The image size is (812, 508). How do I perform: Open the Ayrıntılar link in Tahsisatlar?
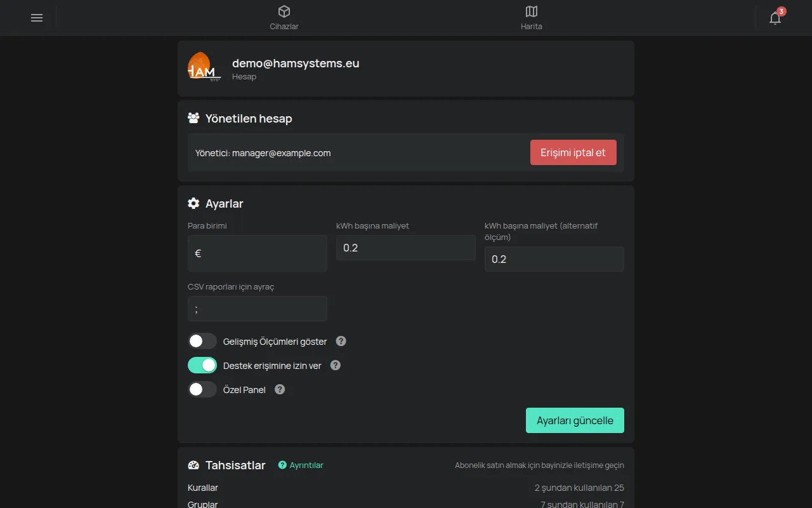(301, 465)
